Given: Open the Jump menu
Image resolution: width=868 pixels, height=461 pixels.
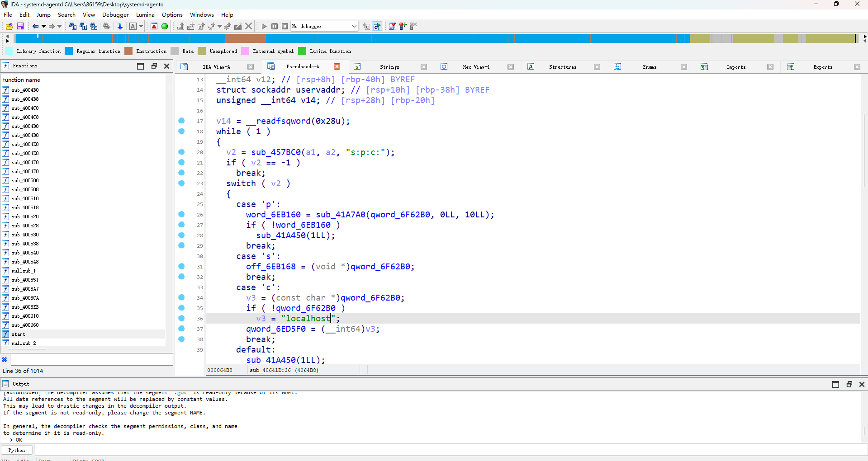Looking at the screenshot, I should click(43, 14).
